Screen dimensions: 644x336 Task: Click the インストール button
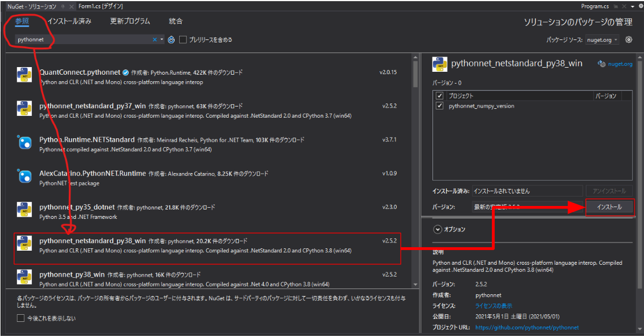point(609,207)
